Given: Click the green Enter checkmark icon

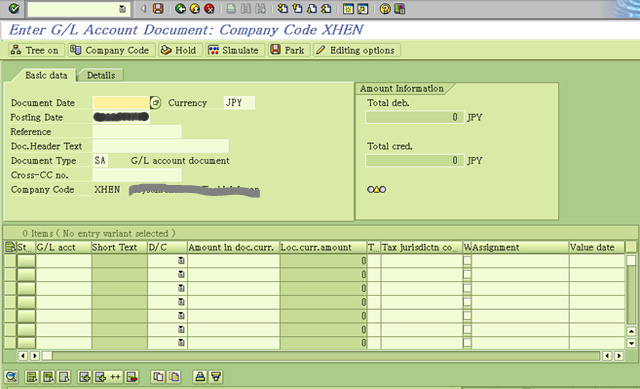Looking at the screenshot, I should (13, 9).
